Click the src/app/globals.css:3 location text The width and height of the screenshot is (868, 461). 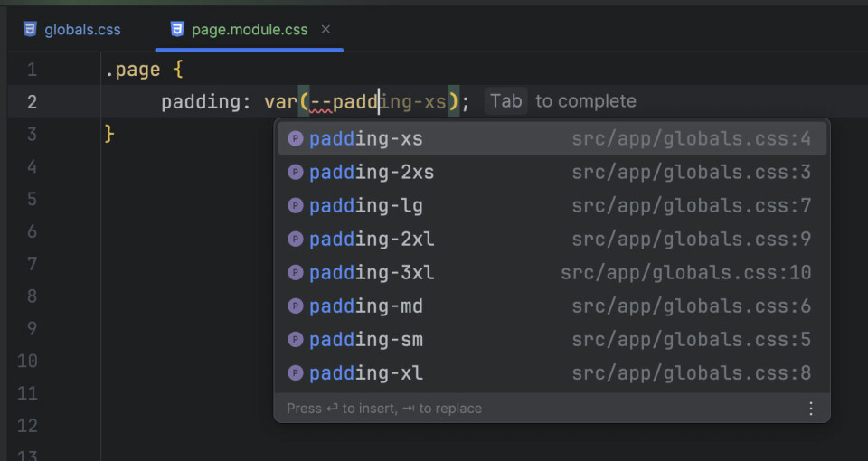pos(692,172)
